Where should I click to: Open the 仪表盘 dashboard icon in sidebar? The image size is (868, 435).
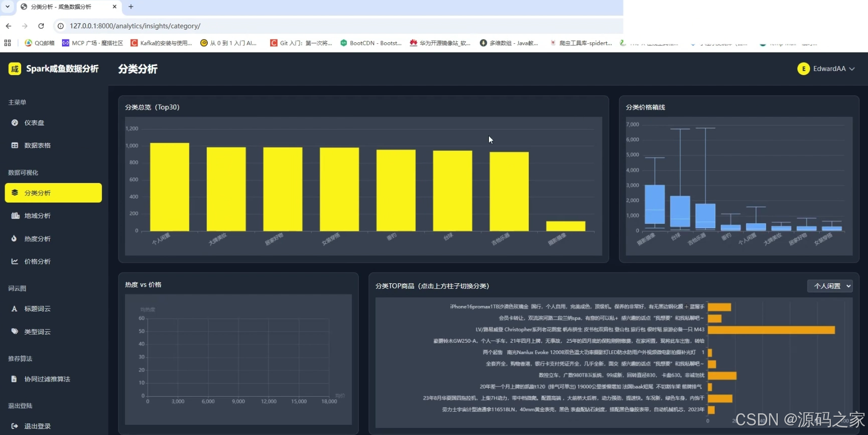click(x=15, y=122)
